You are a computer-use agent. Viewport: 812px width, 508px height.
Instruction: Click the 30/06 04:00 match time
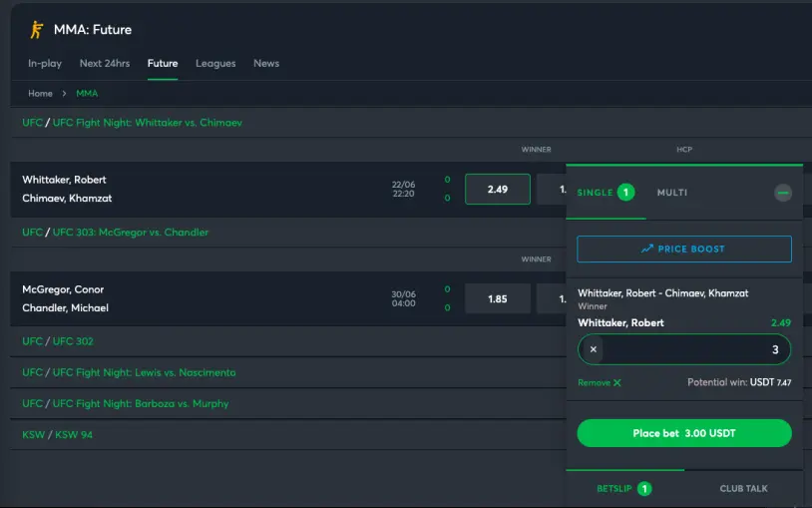point(403,298)
